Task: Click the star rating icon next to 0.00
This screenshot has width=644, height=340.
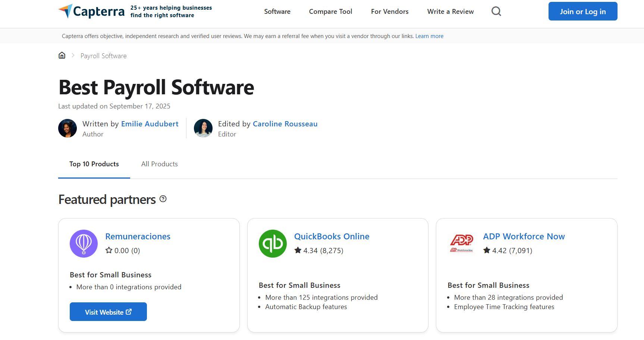Action: 109,251
